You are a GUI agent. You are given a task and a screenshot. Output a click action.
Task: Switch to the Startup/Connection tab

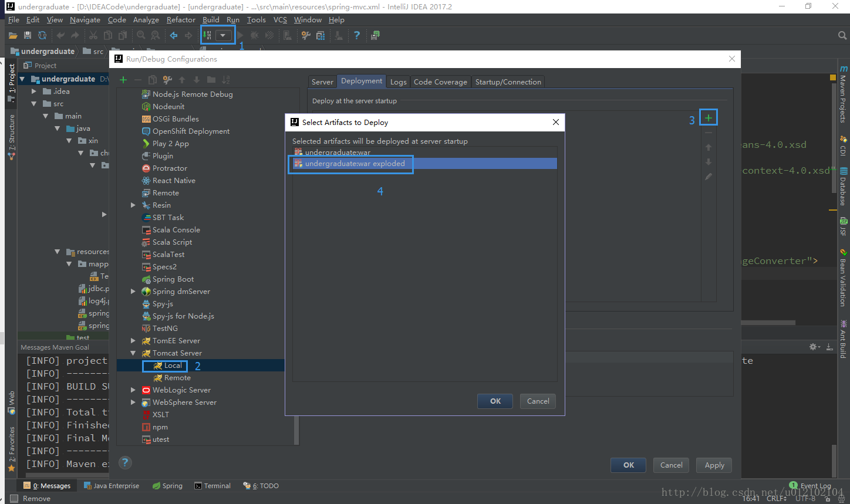pos(508,82)
